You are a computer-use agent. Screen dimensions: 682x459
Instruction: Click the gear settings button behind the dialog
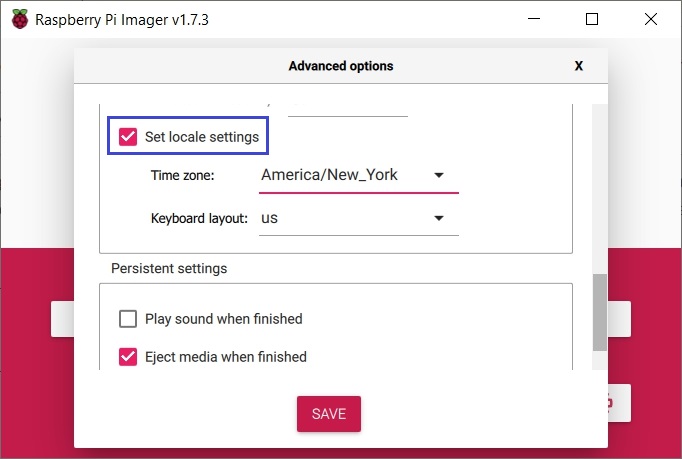(618, 403)
